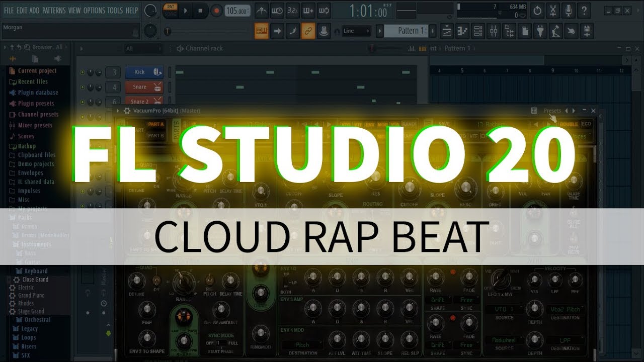The height and width of the screenshot is (362, 644).
Task: Expand Plugin database in browser
Action: tap(34, 93)
